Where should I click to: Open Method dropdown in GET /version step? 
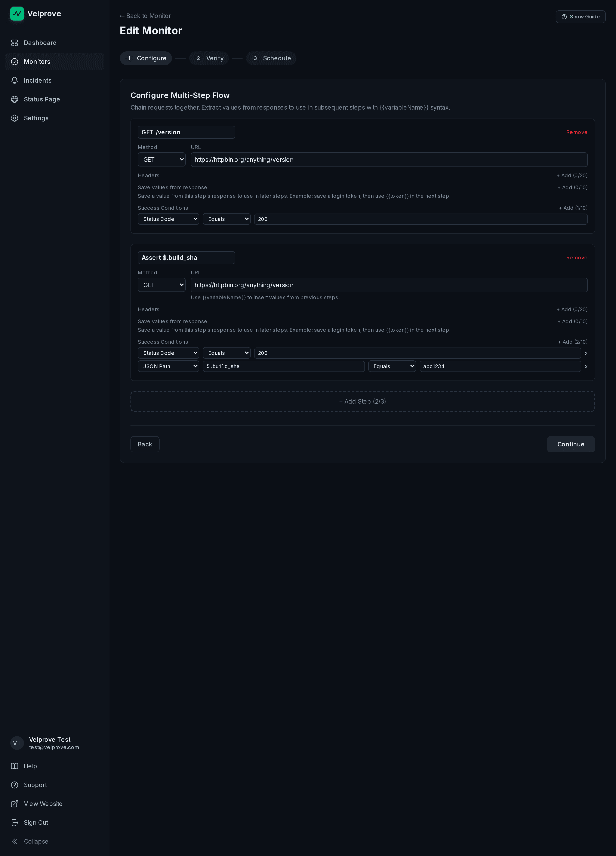(161, 160)
